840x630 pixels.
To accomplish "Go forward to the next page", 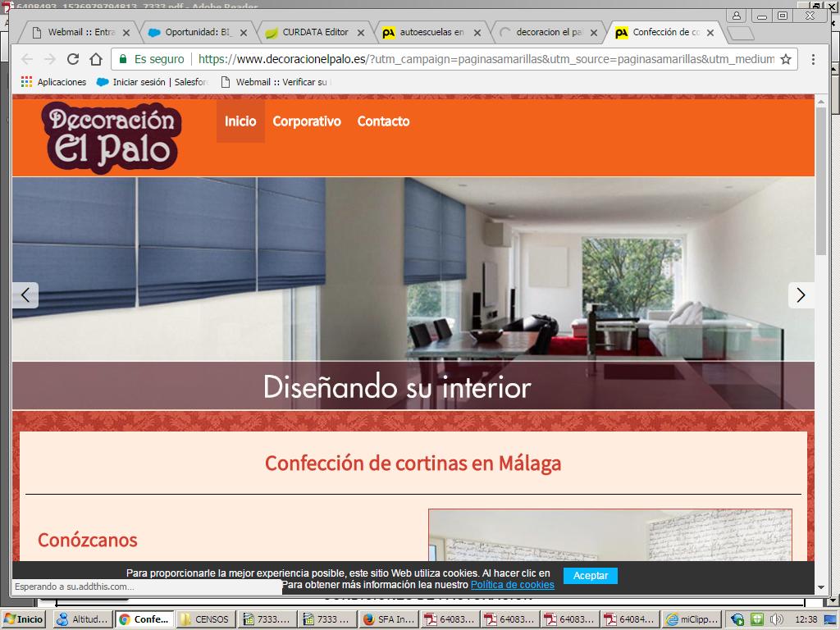I will [49, 59].
